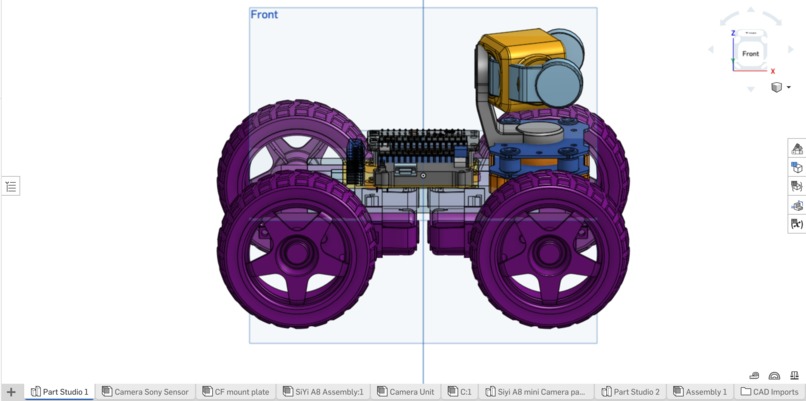Open the Siyi A8 mini Camera pa... tab
The height and width of the screenshot is (401, 806).
tap(535, 392)
